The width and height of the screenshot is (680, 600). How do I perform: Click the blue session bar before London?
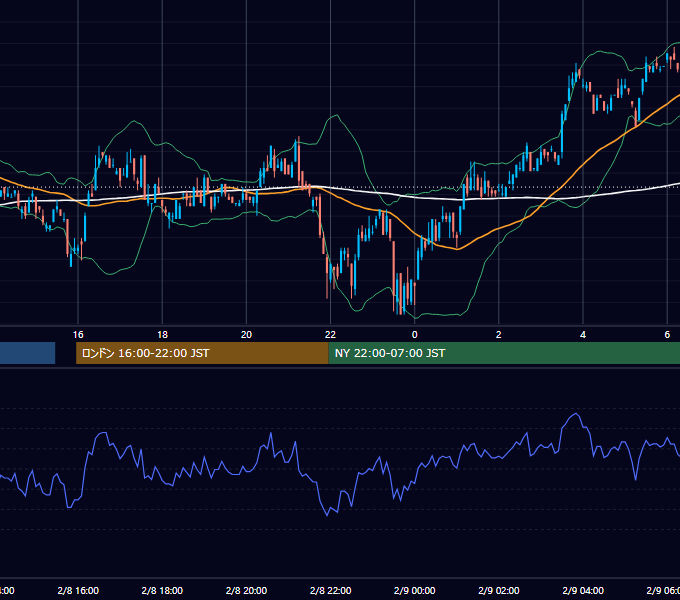pyautogui.click(x=27, y=353)
